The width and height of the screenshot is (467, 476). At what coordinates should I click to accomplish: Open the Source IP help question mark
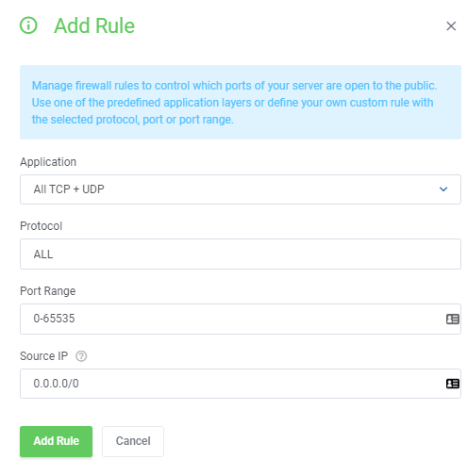pos(81,356)
